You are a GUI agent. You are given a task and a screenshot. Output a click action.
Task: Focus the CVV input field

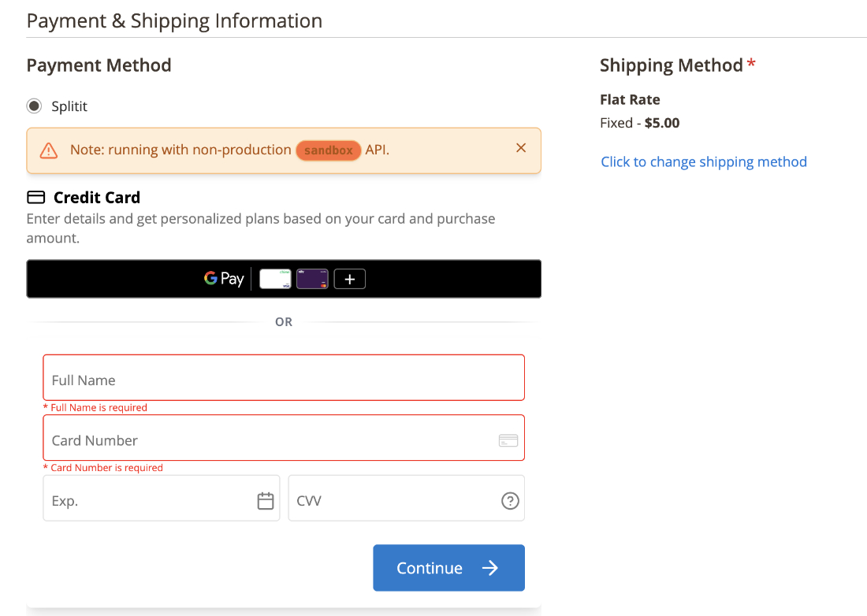(x=407, y=499)
